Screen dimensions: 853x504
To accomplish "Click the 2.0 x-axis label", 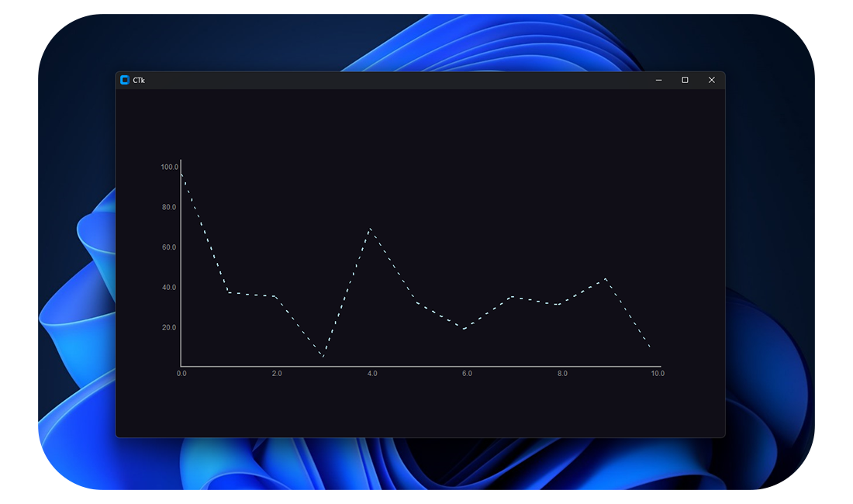I will pyautogui.click(x=277, y=374).
